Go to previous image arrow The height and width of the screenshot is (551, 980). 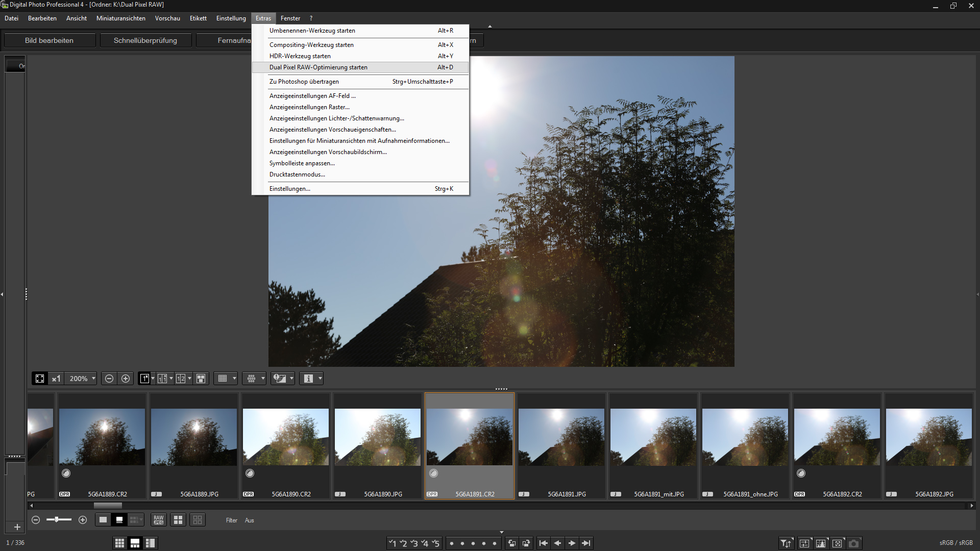(558, 543)
